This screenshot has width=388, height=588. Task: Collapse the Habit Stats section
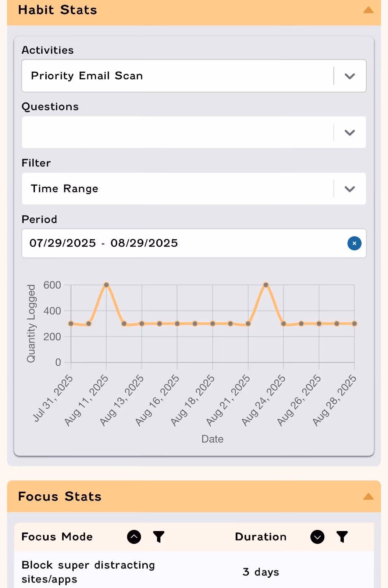coord(368,10)
